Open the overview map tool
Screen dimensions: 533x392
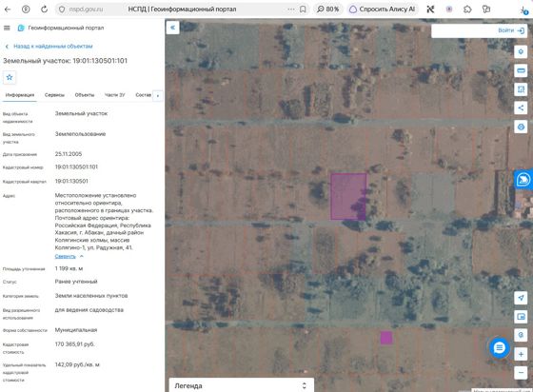pos(521,317)
